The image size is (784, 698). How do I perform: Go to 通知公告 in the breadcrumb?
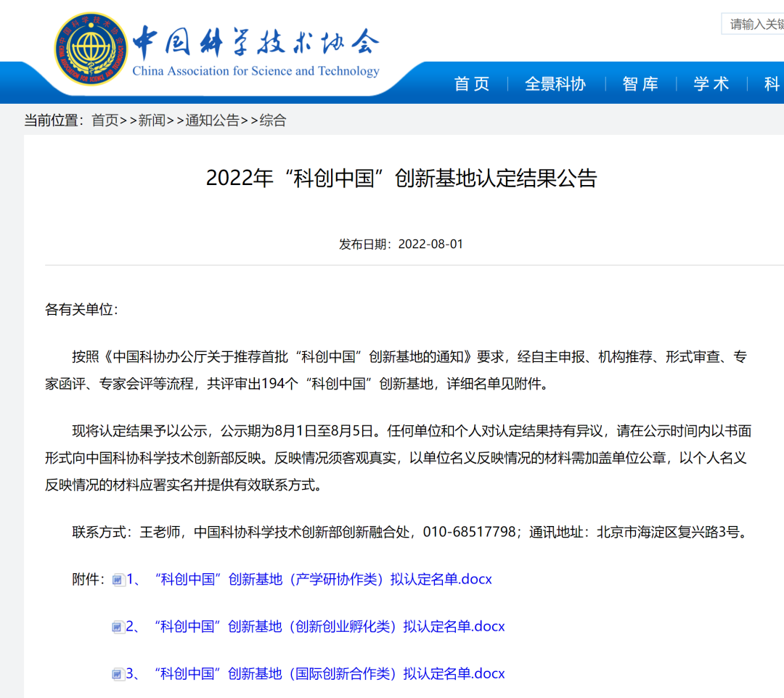(x=213, y=120)
